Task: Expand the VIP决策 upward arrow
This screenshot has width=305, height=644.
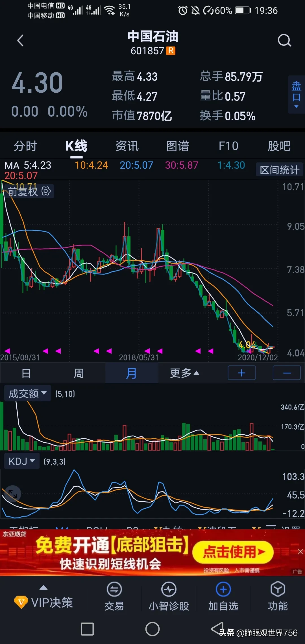Action: (x=43, y=588)
